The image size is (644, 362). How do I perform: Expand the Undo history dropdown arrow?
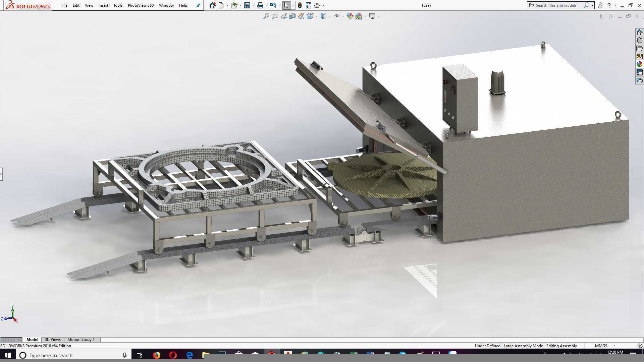280,5
